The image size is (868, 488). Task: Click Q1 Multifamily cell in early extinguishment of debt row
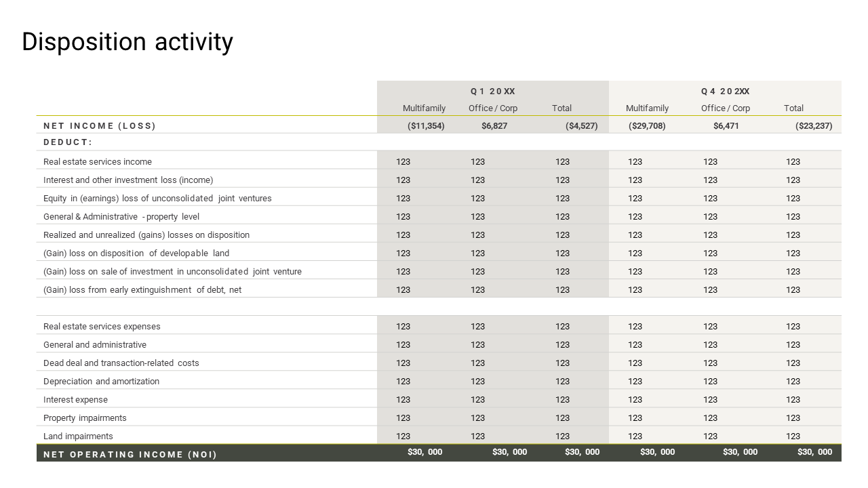tap(403, 290)
